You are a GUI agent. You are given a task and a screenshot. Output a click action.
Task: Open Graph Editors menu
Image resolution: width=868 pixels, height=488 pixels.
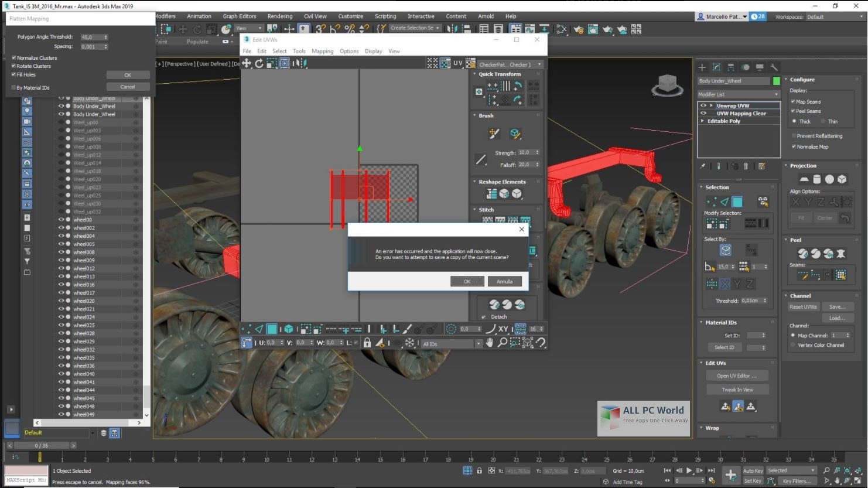point(240,16)
